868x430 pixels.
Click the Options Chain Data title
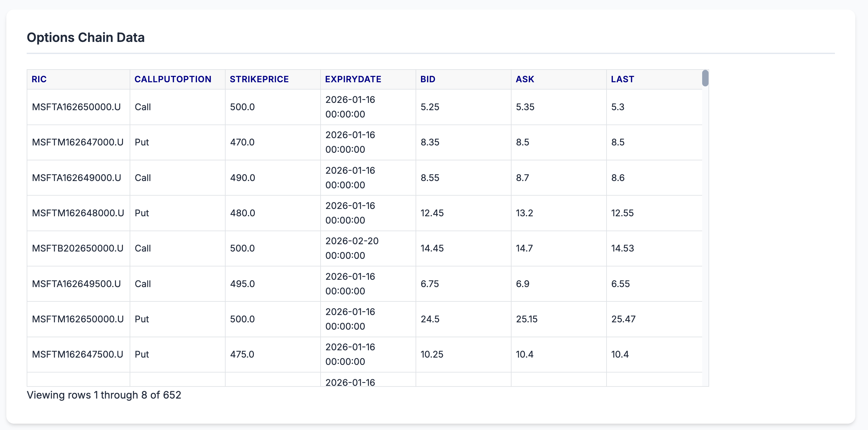coord(85,37)
